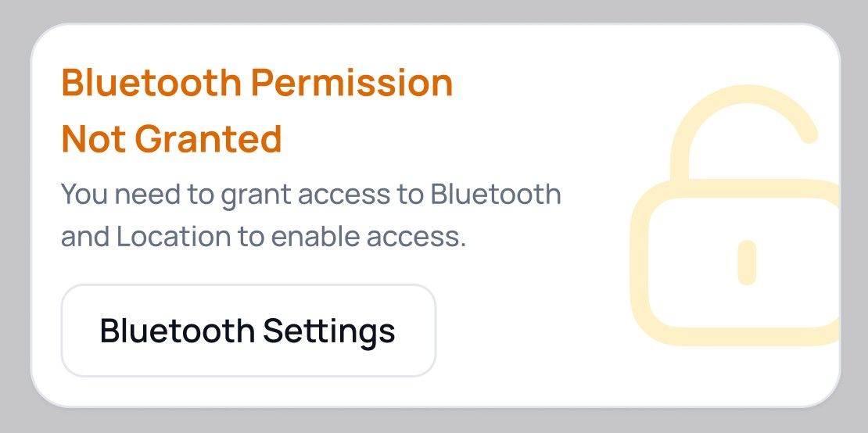Click the word "Granted" in the title
This screenshot has width=868, height=433.
[208, 139]
